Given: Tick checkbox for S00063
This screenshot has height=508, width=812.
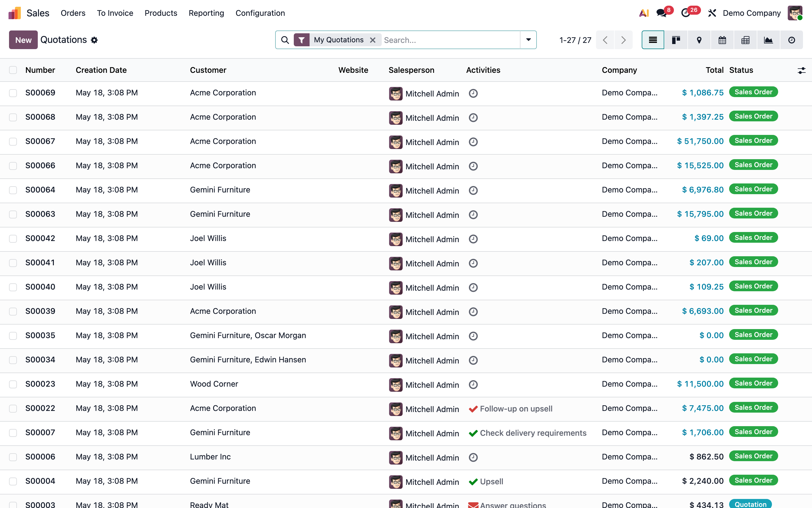Looking at the screenshot, I should [x=13, y=214].
